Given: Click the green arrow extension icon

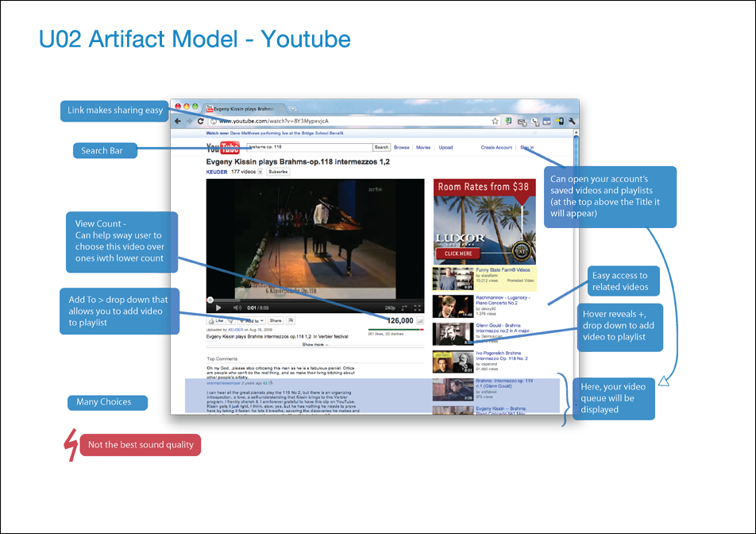Looking at the screenshot, I should pyautogui.click(x=508, y=121).
